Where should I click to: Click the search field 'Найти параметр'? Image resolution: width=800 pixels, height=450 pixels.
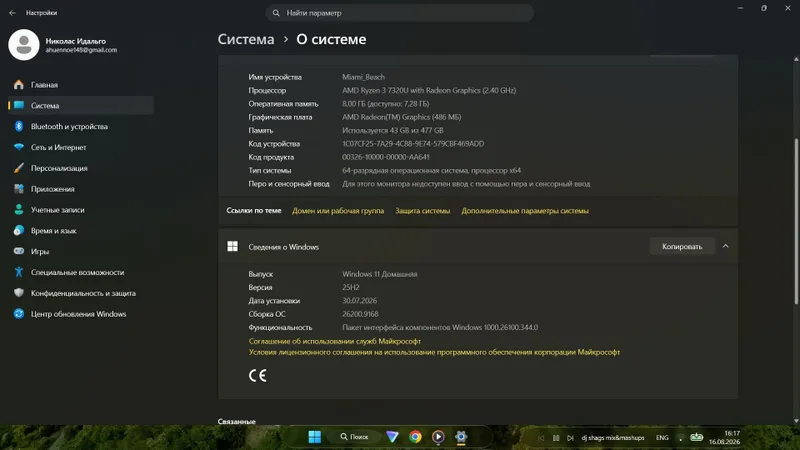coord(399,13)
